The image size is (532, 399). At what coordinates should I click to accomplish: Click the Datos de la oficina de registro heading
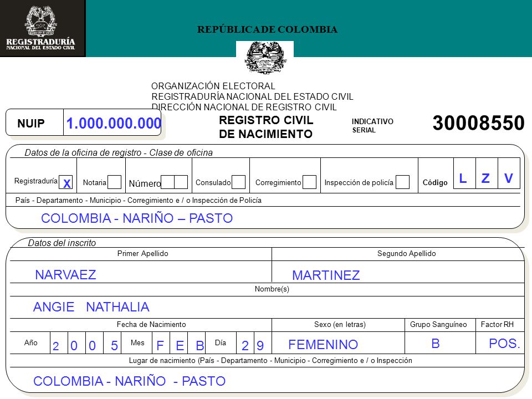[x=119, y=153]
